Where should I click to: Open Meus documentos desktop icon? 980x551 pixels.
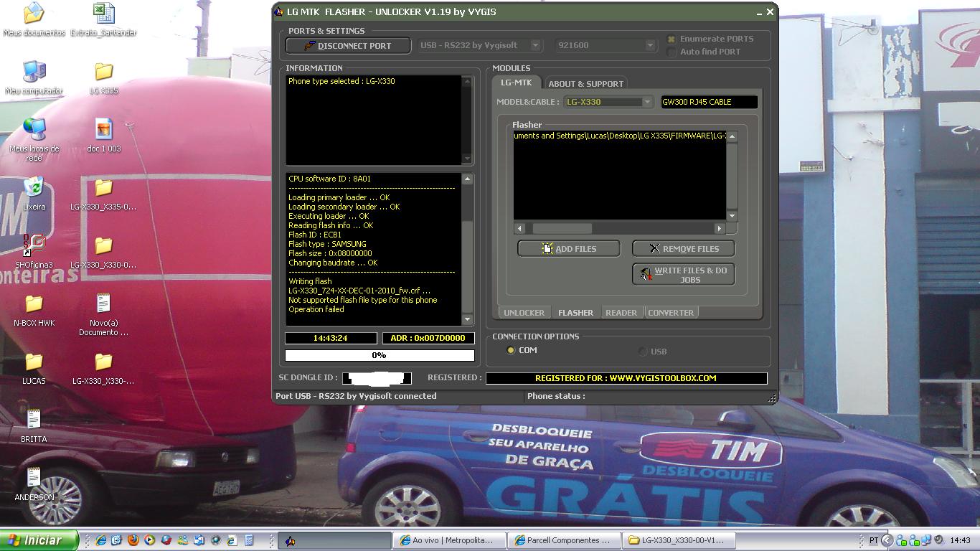(34, 19)
